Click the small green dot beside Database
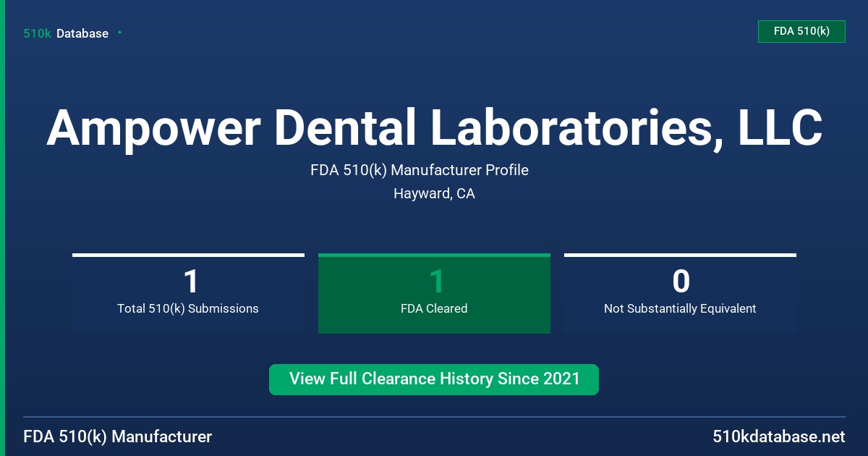This screenshot has height=456, width=868. [x=119, y=33]
